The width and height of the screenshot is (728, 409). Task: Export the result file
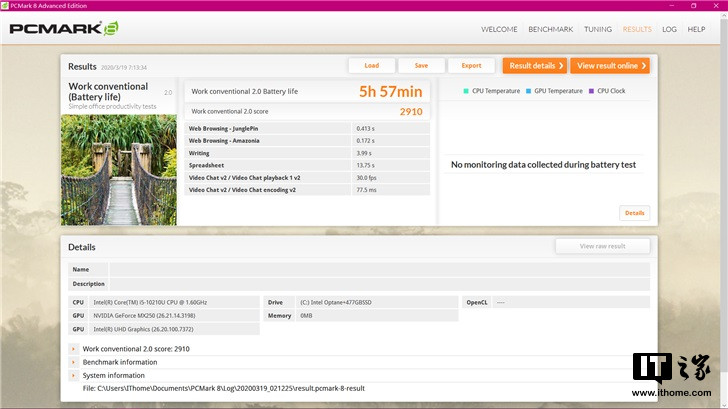point(471,66)
